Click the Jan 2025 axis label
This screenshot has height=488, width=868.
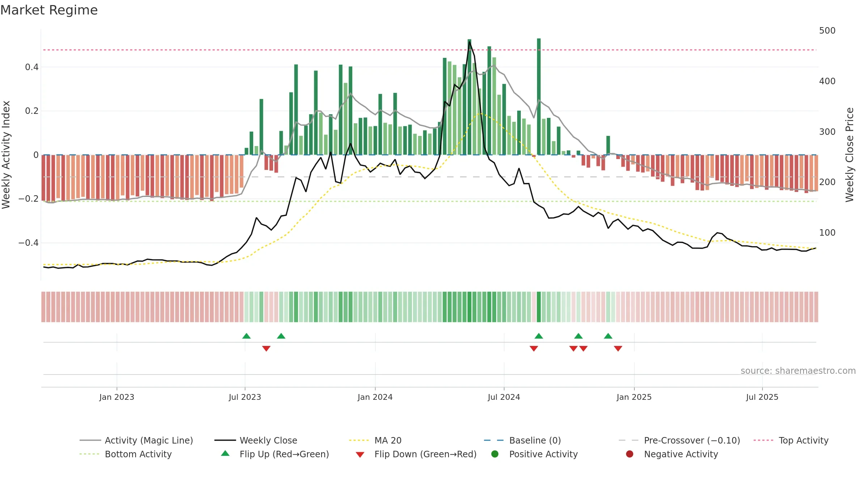[634, 397]
